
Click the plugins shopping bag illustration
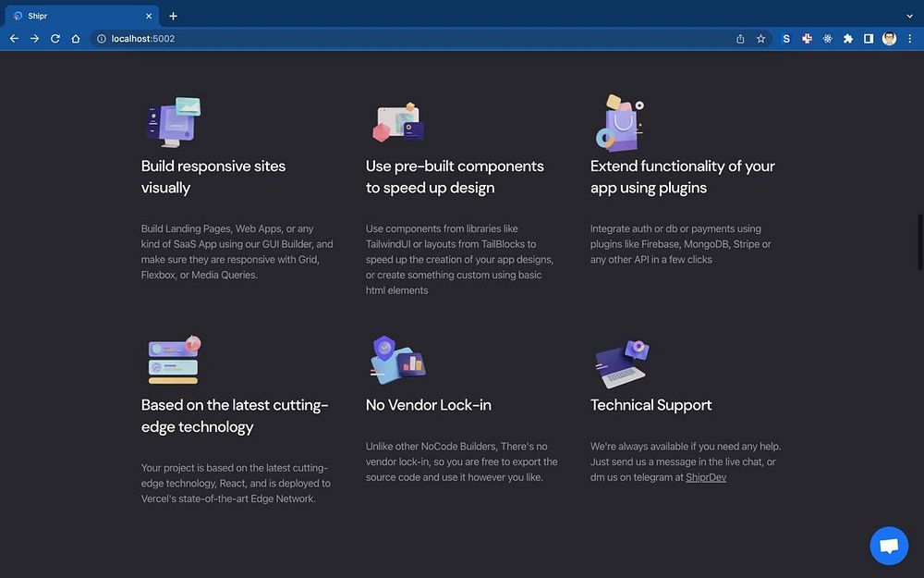(620, 122)
